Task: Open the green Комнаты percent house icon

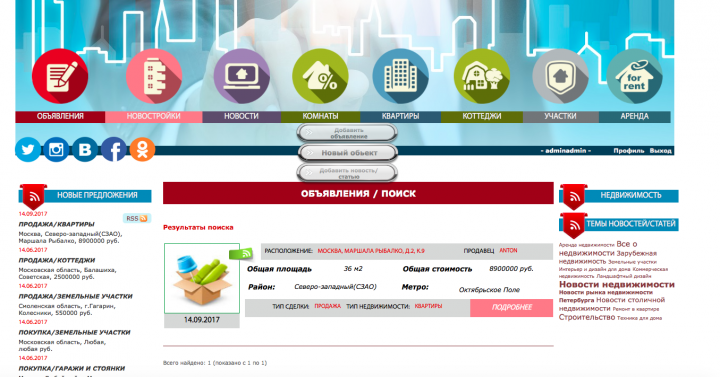Action: tap(320, 76)
